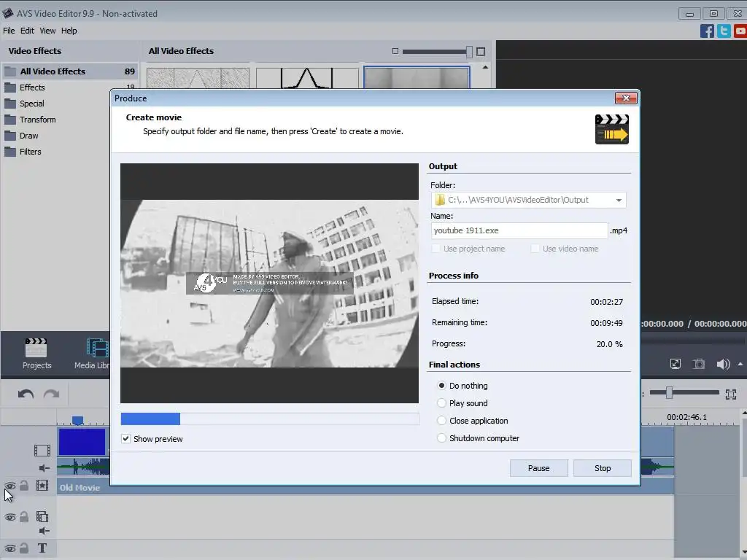Tick the Use project name checkbox
The image size is (747, 560).
(x=436, y=249)
